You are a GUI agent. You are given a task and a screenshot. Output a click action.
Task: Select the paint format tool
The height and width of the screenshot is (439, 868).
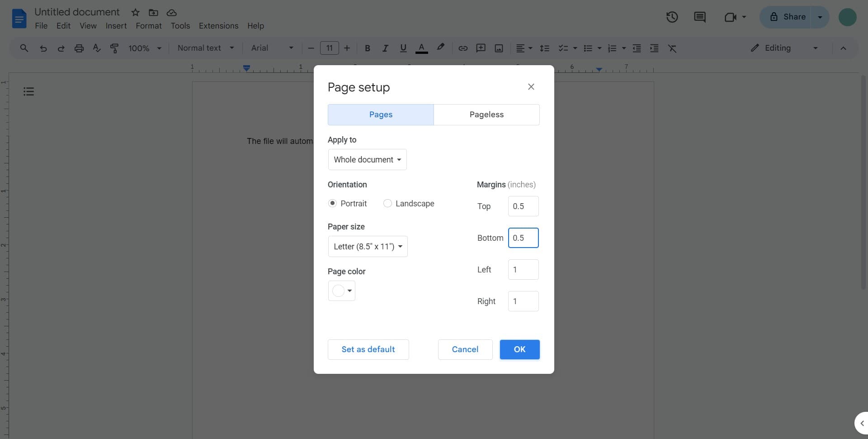(114, 48)
